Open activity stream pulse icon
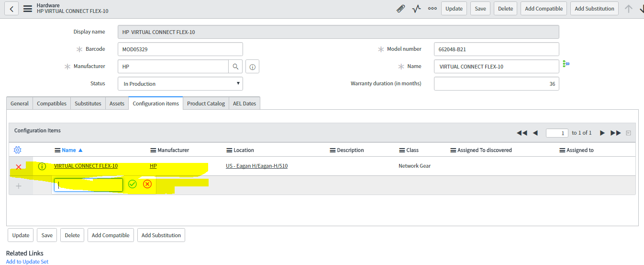Screen dimensions: 644x265 pyautogui.click(x=416, y=9)
